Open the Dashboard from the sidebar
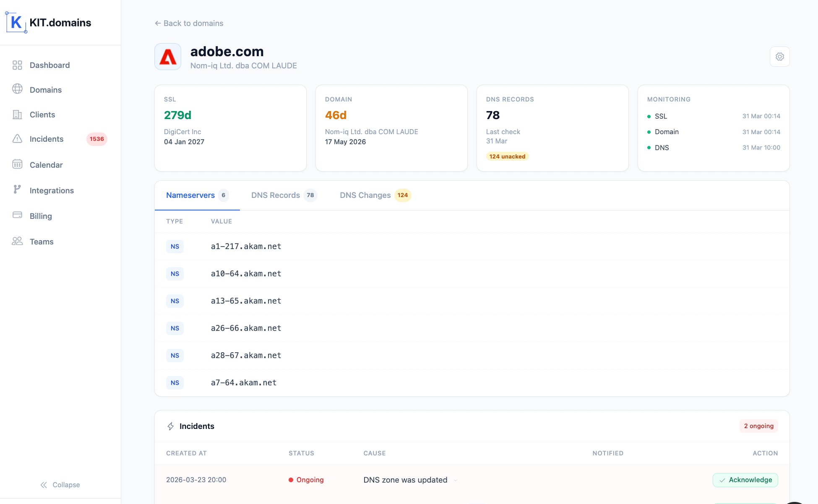The height and width of the screenshot is (504, 818). (x=49, y=65)
